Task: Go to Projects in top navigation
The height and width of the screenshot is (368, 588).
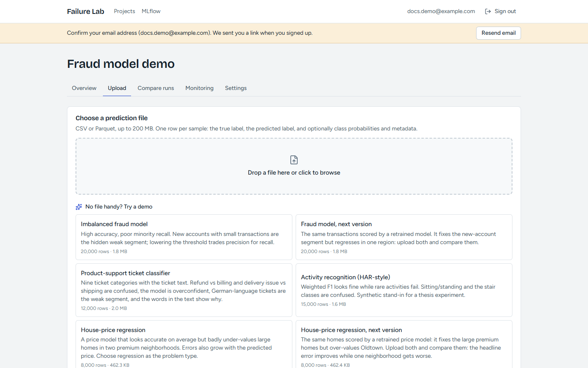Action: point(125,11)
